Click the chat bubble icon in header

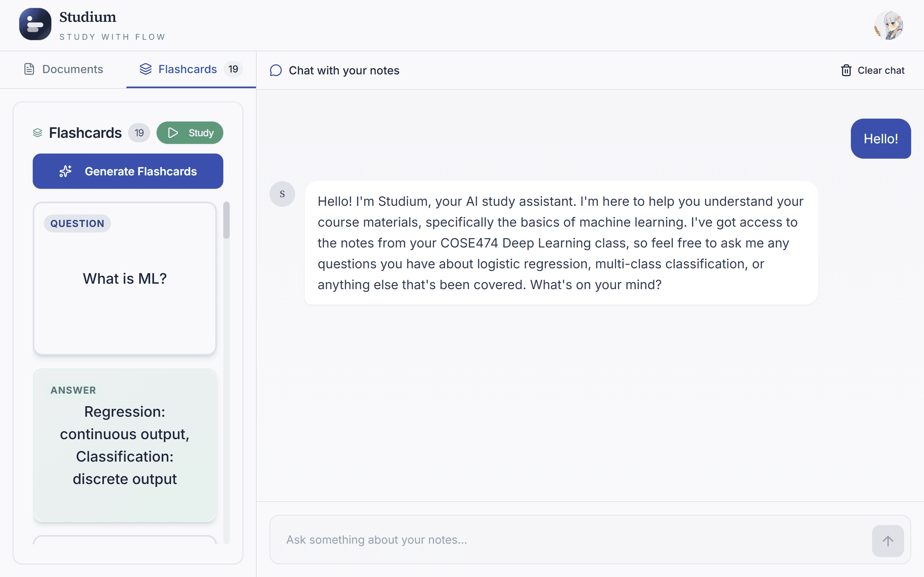coord(276,71)
